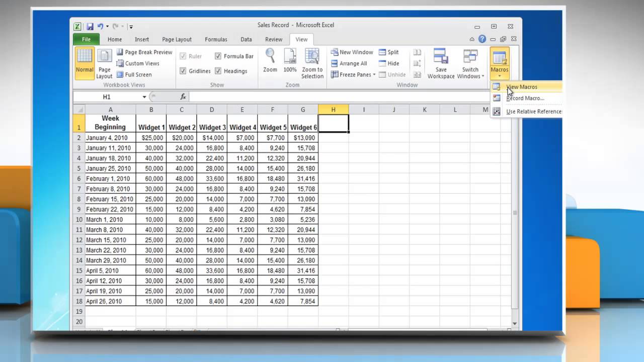Set zoom to 100%
Image resolution: width=644 pixels, height=362 pixels.
290,61
